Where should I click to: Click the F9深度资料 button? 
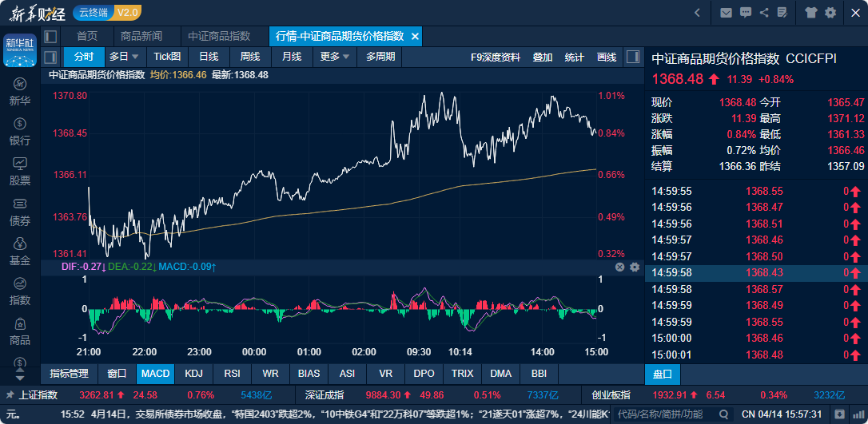pyautogui.click(x=495, y=57)
